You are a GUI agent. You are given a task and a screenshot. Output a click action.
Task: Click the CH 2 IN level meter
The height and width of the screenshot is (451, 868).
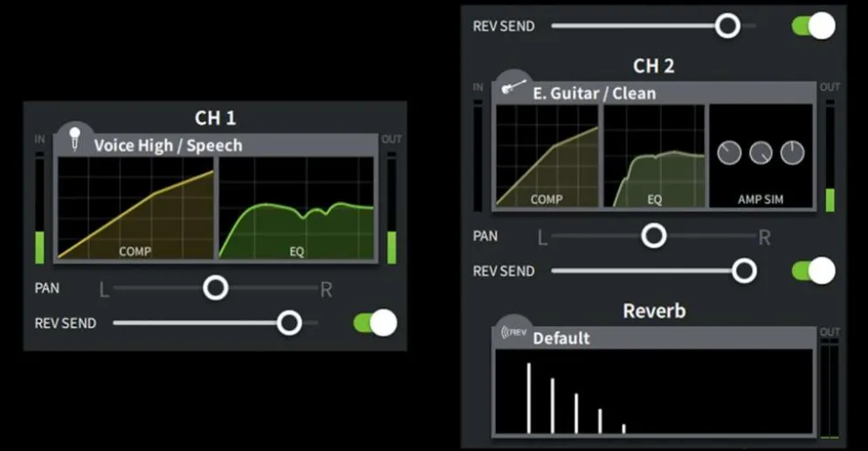[478, 156]
